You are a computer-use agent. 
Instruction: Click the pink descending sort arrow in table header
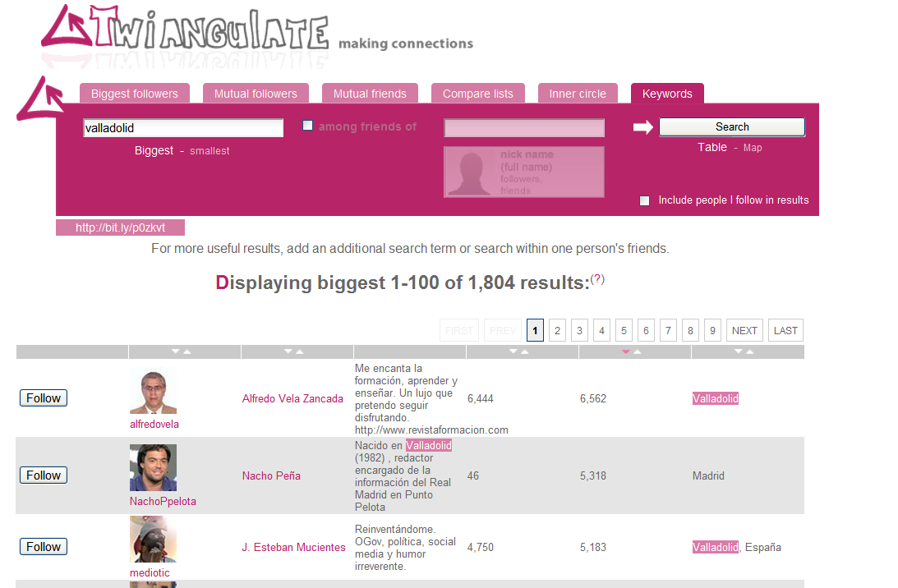[x=626, y=351]
